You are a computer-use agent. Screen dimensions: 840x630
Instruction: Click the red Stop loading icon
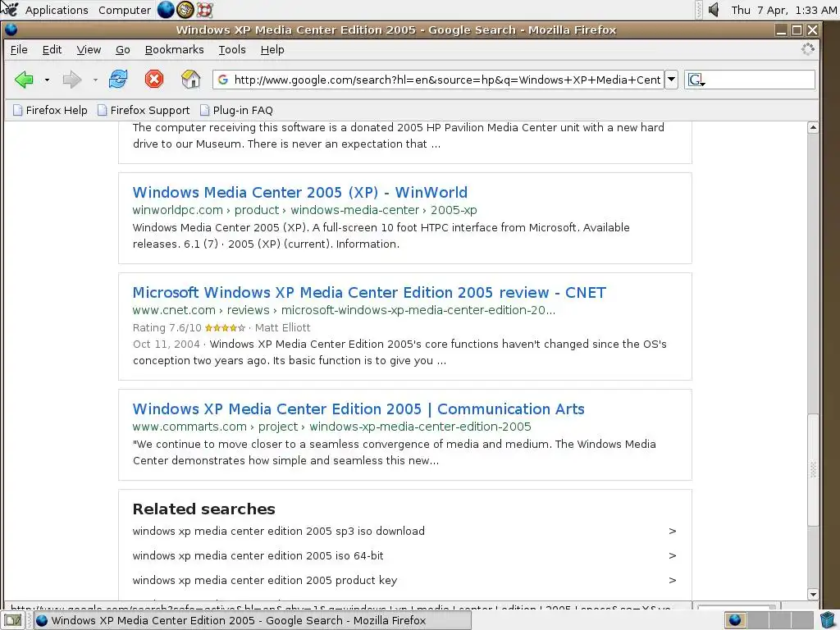click(153, 80)
